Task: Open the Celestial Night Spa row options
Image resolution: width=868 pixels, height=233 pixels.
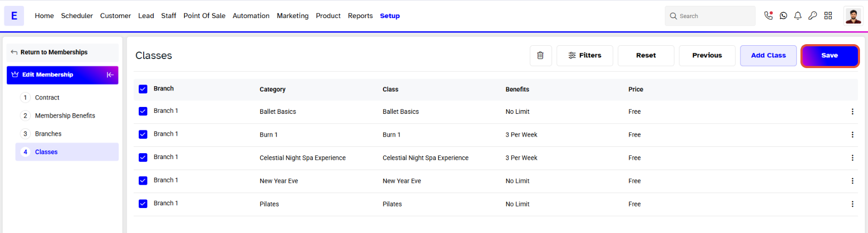Action: (852, 158)
